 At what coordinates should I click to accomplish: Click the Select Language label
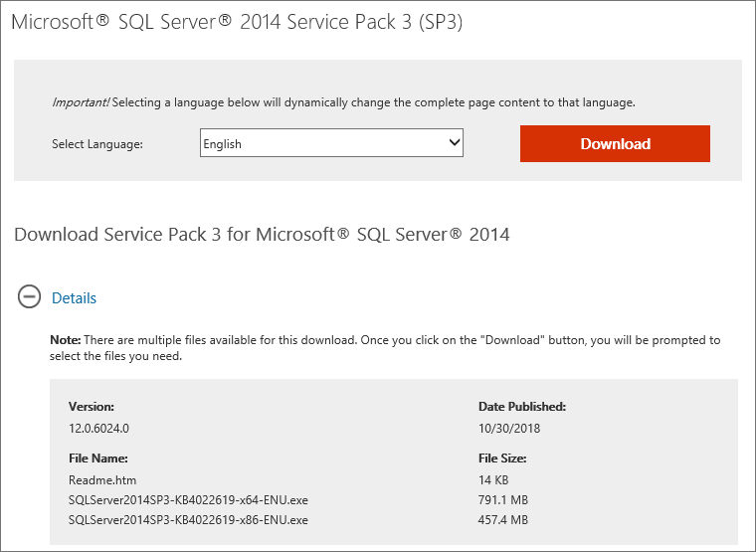(x=97, y=144)
